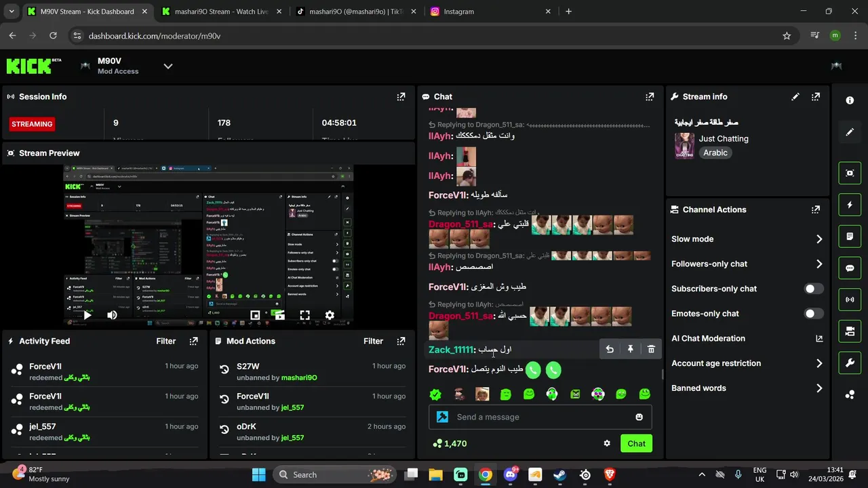This screenshot has height=488, width=868.
Task: Pop out the Channel Actions panel
Action: tap(816, 209)
